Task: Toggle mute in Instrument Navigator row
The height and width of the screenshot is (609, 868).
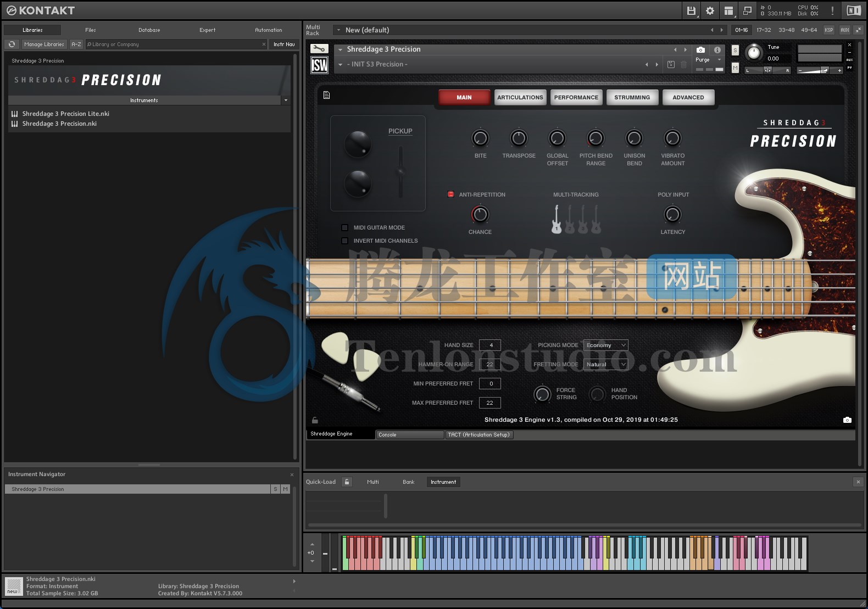Action: pos(285,489)
